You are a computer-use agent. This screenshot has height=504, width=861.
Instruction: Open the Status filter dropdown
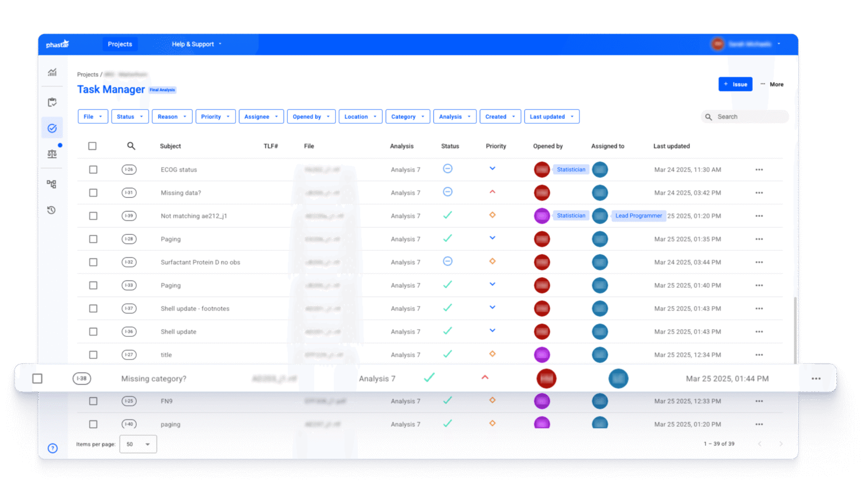(129, 116)
